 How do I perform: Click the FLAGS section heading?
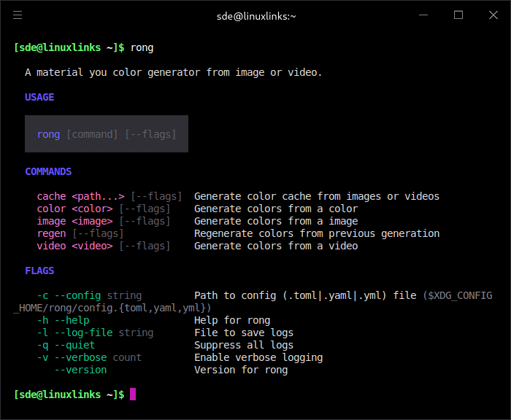[x=39, y=271]
